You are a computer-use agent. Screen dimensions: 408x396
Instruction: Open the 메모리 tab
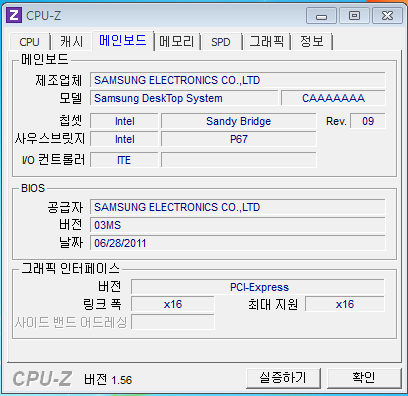coord(177,42)
